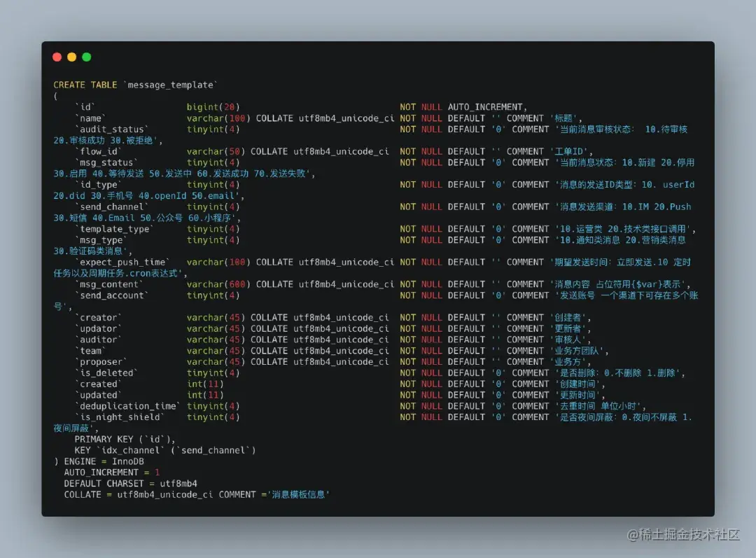Viewport: 756px width, 558px height.
Task: Click the PRIMARY KEY line
Action: pyautogui.click(x=125, y=440)
